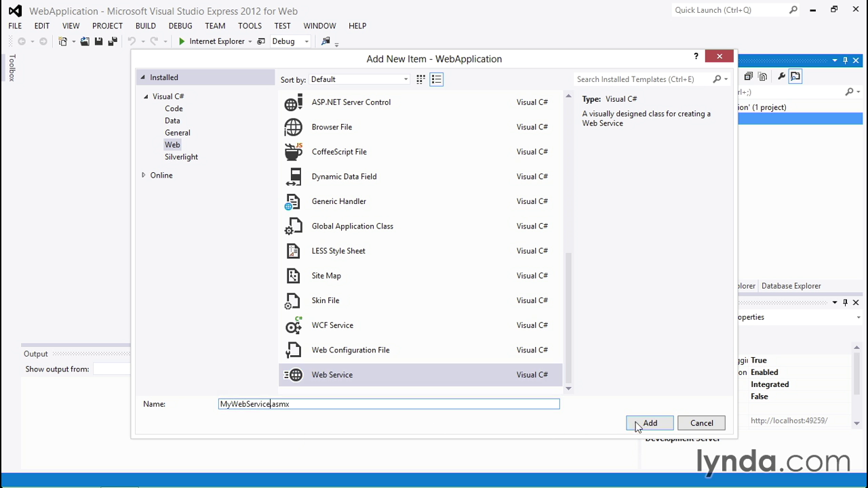
Task: Click Save All toolbar icon
Action: [x=113, y=41]
